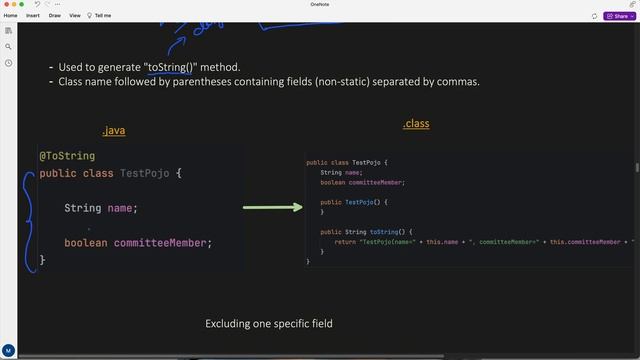This screenshot has height=360, width=640.
Task: Click the text 'Used to generate "toString()" method.'
Action: (x=149, y=67)
